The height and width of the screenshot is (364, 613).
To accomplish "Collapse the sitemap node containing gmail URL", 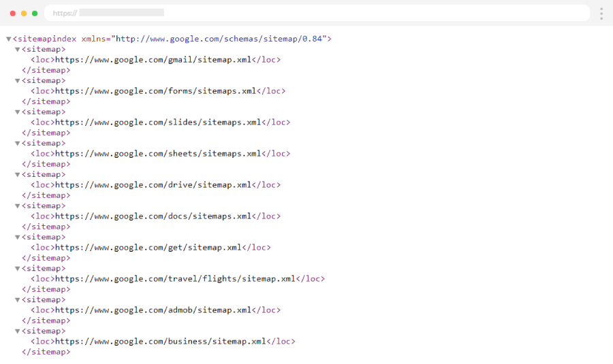I will click(18, 50).
